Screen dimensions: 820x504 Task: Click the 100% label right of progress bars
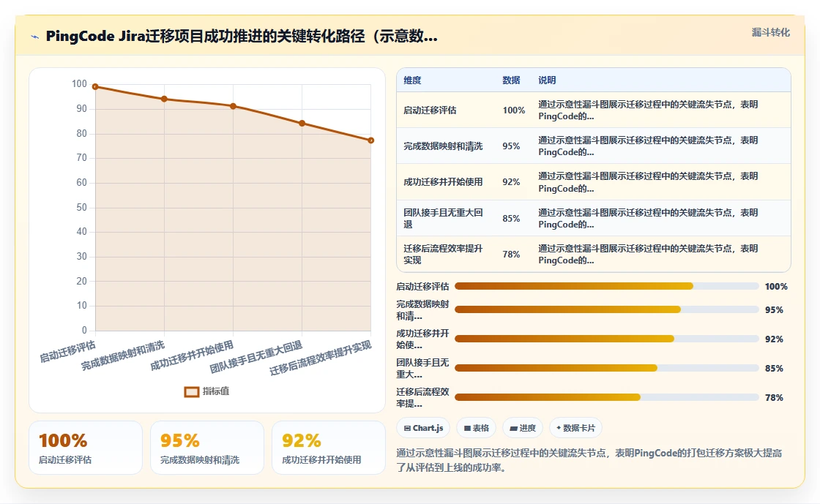tap(776, 286)
